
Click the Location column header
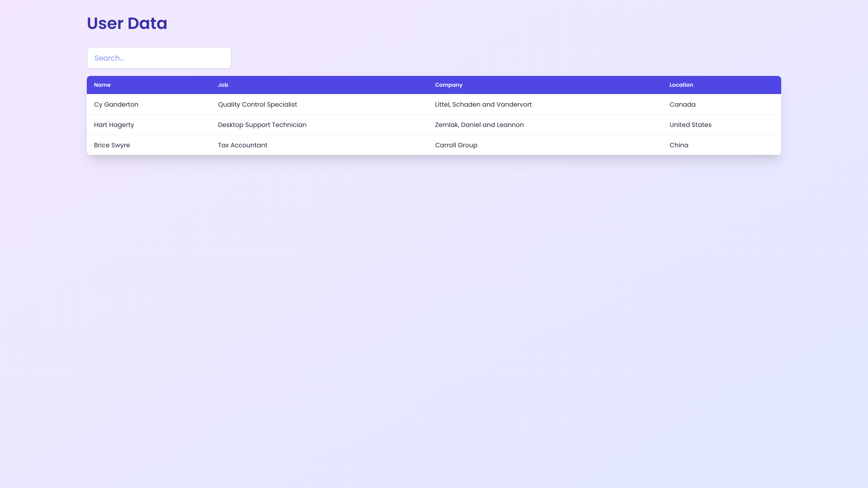point(681,85)
